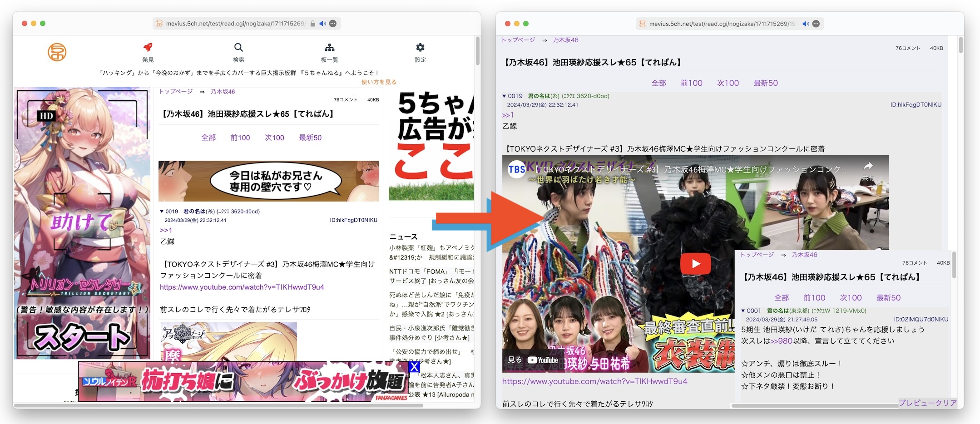This screenshot has height=424, width=980.
Task: Collapse post 0019 in left window
Action: coord(162,212)
